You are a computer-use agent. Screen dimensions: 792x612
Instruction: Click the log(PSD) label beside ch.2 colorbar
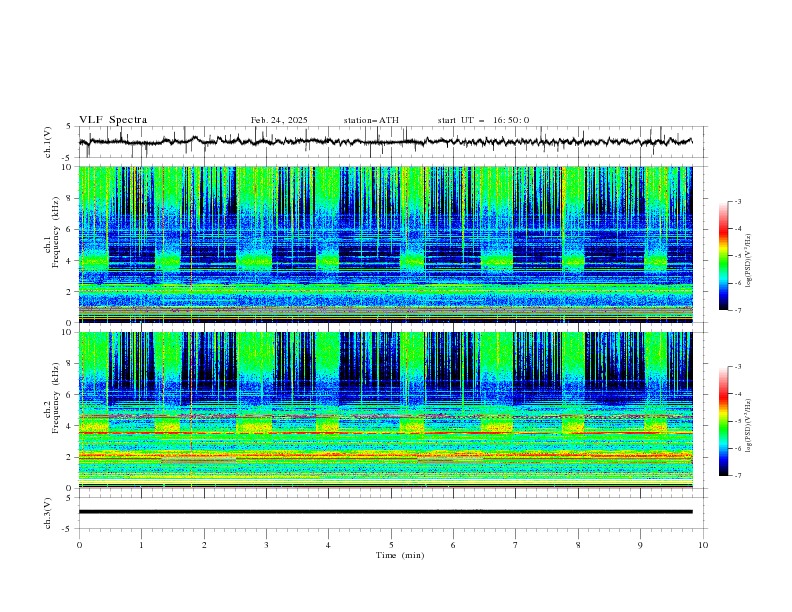(x=749, y=425)
